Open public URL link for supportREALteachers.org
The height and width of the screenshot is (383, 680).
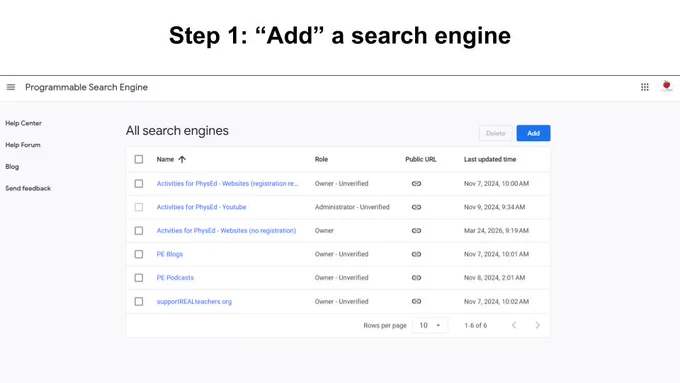tap(416, 301)
